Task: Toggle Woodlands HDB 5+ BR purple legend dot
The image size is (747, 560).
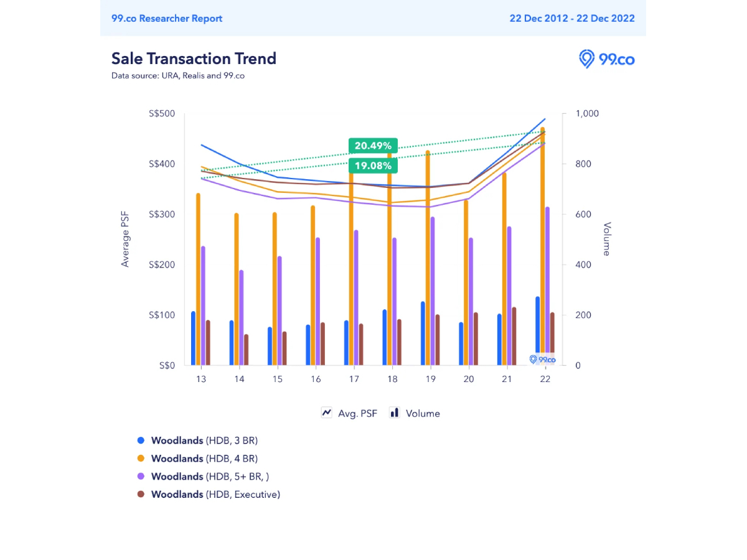Action: (141, 477)
